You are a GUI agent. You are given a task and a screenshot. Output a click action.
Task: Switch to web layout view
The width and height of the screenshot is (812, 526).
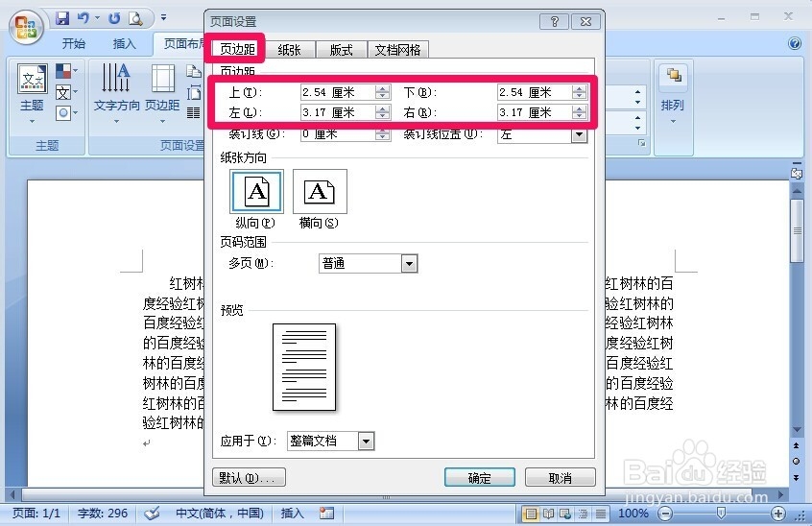coord(565,514)
